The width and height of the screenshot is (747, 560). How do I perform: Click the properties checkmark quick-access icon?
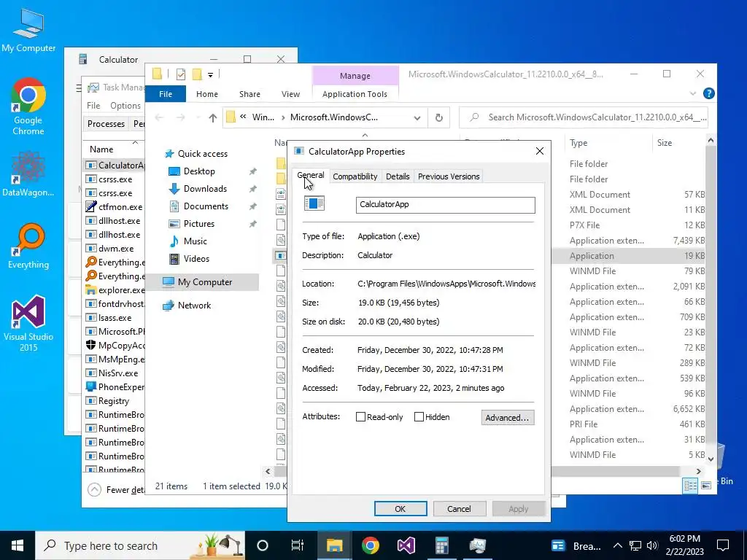[x=181, y=74]
